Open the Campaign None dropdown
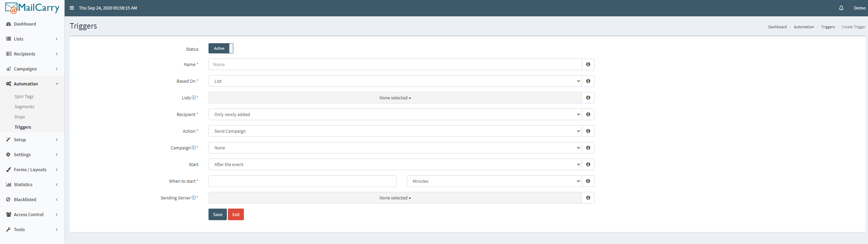Image resolution: width=868 pixels, height=244 pixels. 395,148
